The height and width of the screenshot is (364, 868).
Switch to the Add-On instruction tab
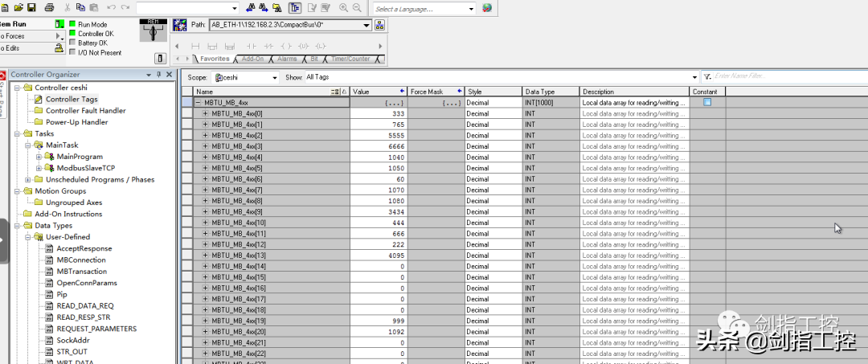coord(252,59)
